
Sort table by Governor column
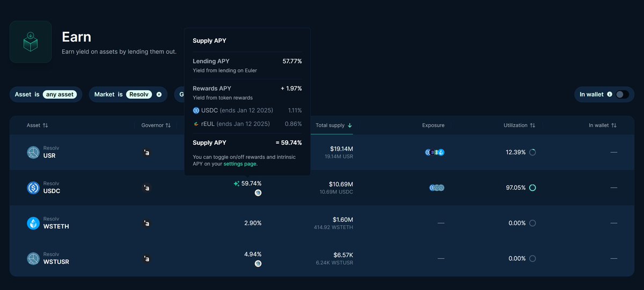[156, 125]
